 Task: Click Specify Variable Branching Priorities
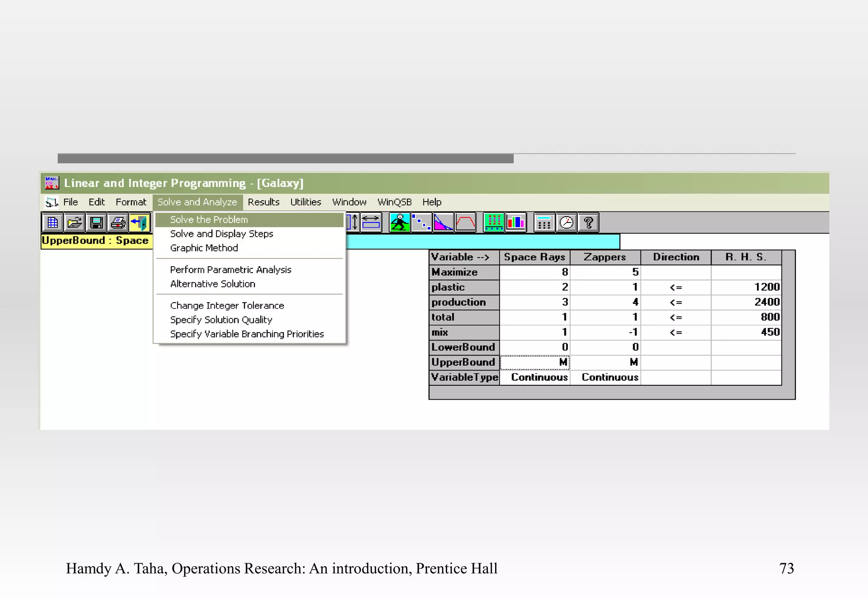point(247,334)
